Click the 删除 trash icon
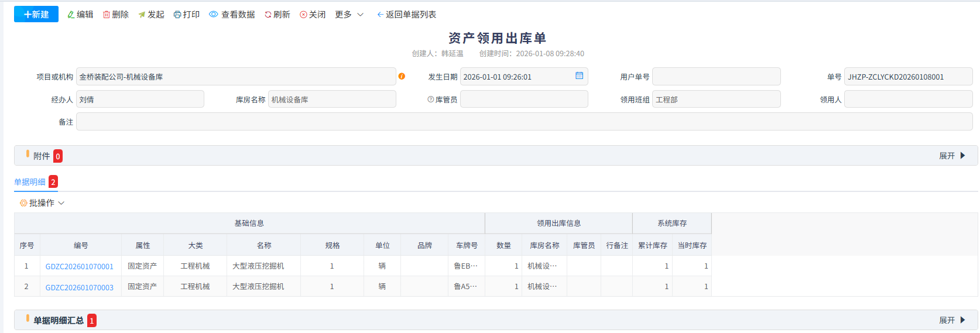This screenshot has width=980, height=333. [107, 15]
